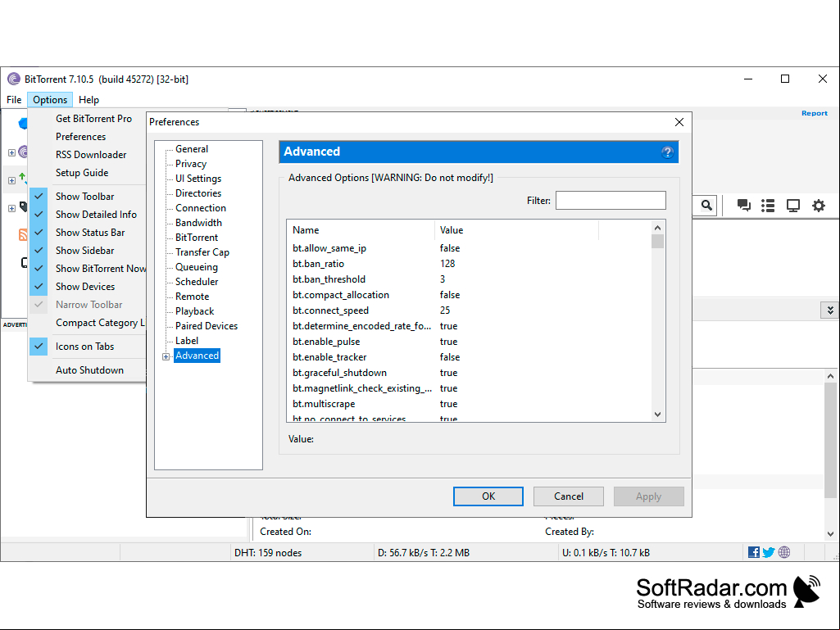Open the File menu
The width and height of the screenshot is (840, 630).
(x=14, y=100)
